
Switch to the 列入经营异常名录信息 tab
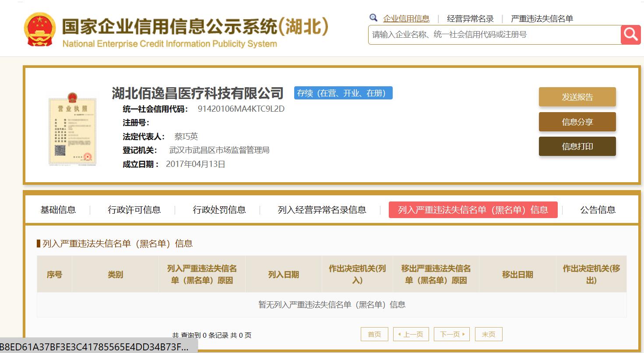pyautogui.click(x=322, y=210)
